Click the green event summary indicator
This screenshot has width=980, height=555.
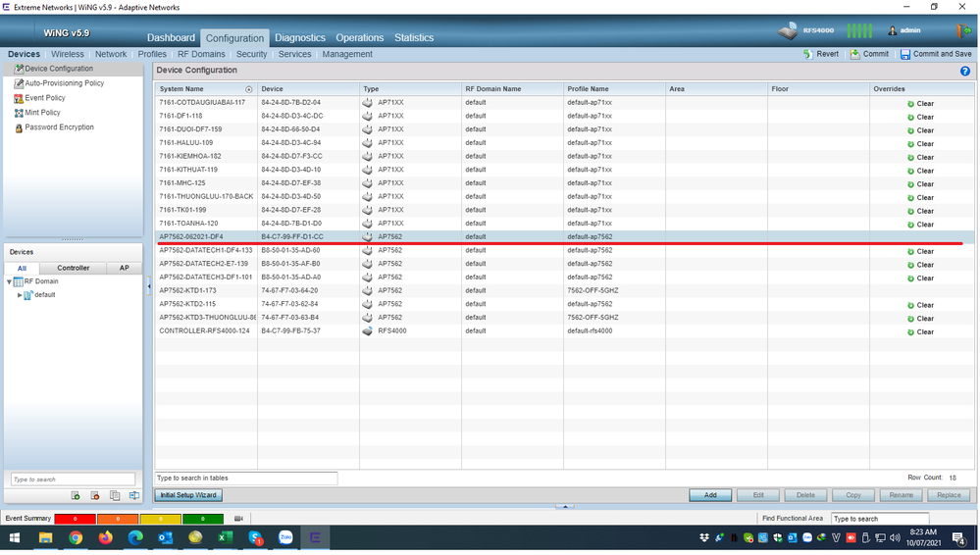pyautogui.click(x=202, y=520)
